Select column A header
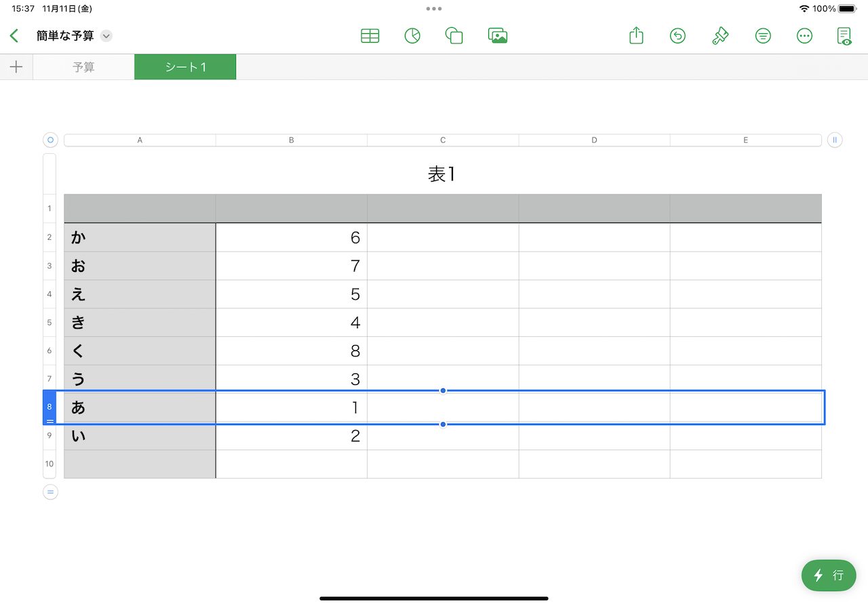Viewport: 868px width, 606px height. [x=140, y=140]
